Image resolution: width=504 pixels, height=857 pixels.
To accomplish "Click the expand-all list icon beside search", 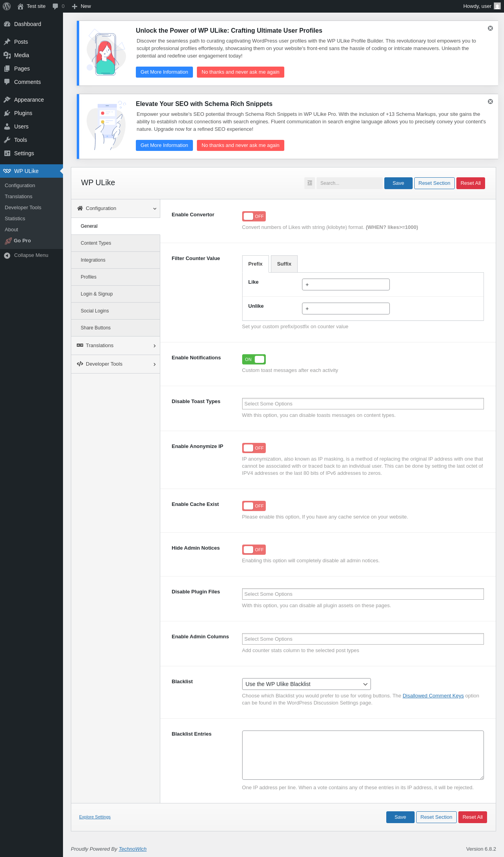I will click(x=309, y=183).
